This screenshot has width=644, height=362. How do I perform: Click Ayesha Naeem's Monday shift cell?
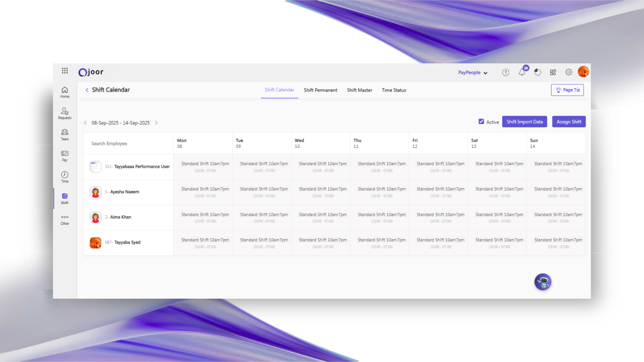coord(205,192)
